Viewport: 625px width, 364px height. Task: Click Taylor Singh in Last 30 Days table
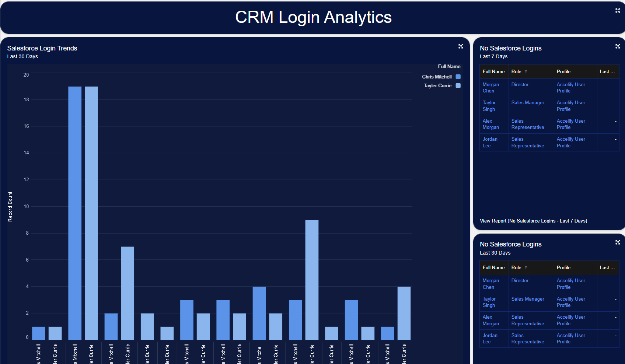[x=489, y=302]
